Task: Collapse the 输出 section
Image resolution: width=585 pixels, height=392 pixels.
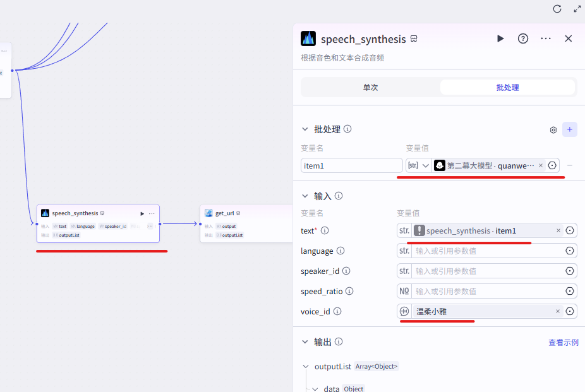Action: [x=305, y=342]
